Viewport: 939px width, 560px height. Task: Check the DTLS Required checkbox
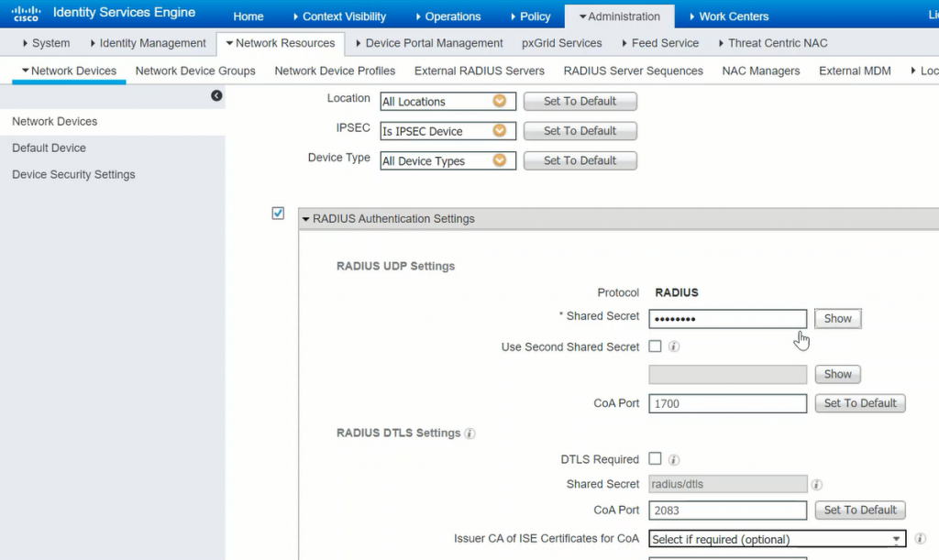[655, 458]
